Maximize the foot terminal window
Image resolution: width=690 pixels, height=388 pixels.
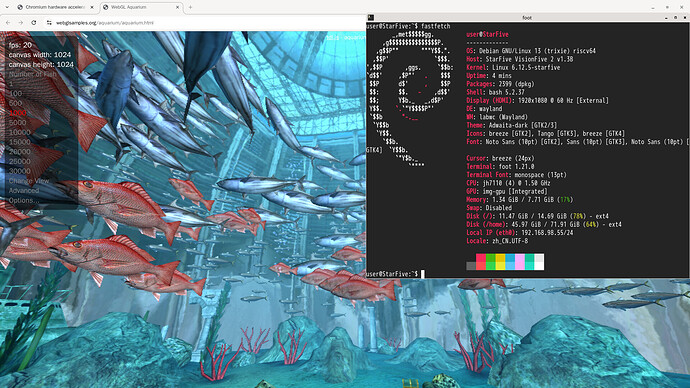pyautogui.click(x=675, y=18)
